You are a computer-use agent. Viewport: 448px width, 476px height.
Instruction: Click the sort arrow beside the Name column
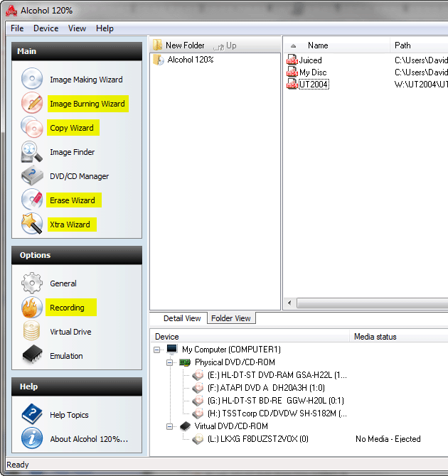tap(293, 46)
